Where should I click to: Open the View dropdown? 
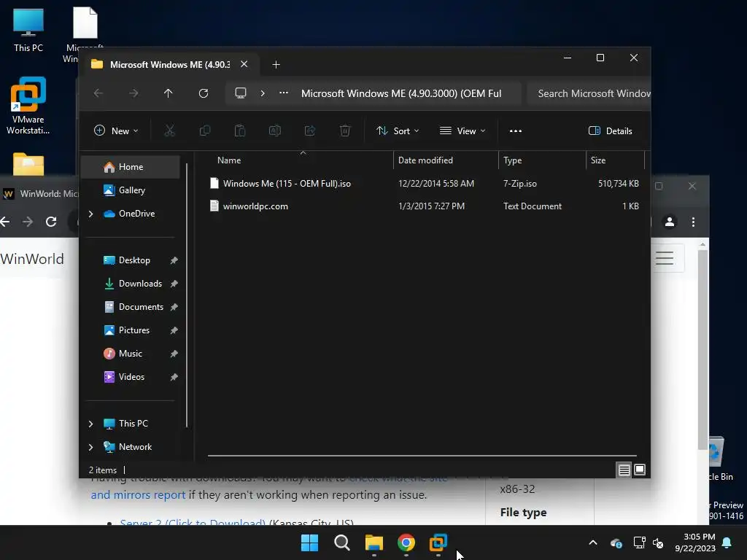pos(462,131)
